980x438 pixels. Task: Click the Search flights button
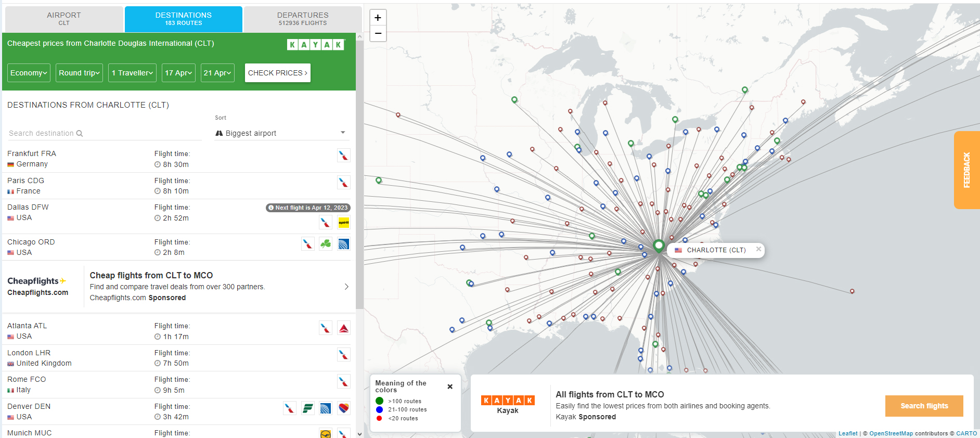924,406
